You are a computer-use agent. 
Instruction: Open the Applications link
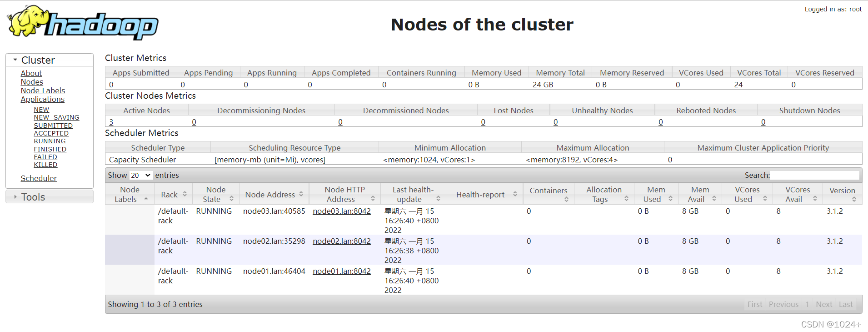tap(43, 99)
